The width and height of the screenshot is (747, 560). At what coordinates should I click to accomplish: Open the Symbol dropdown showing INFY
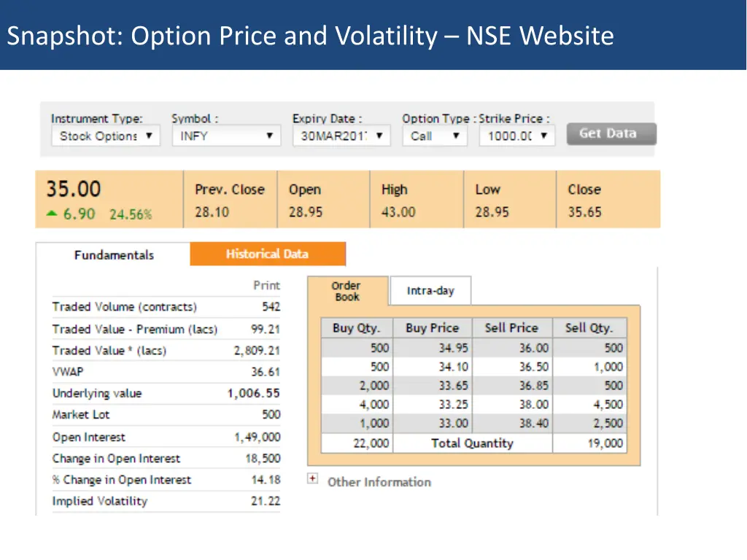point(226,136)
